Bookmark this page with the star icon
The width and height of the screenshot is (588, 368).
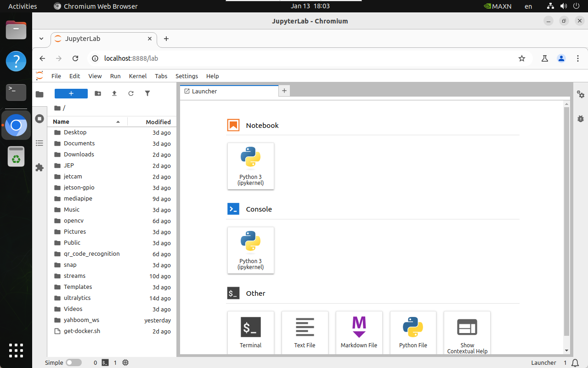[x=521, y=58]
